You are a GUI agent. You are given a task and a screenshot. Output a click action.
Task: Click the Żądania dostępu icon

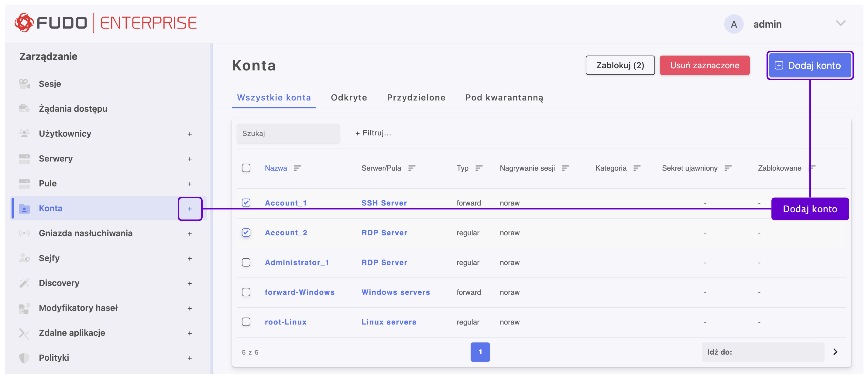[24, 109]
